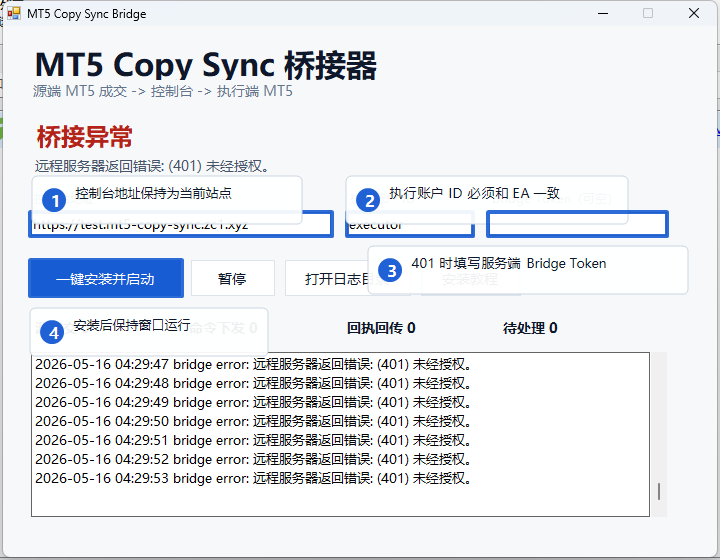Screen dimensions: 720x560
Task: Select the log line stamped 04:29:51
Action: click(253, 440)
